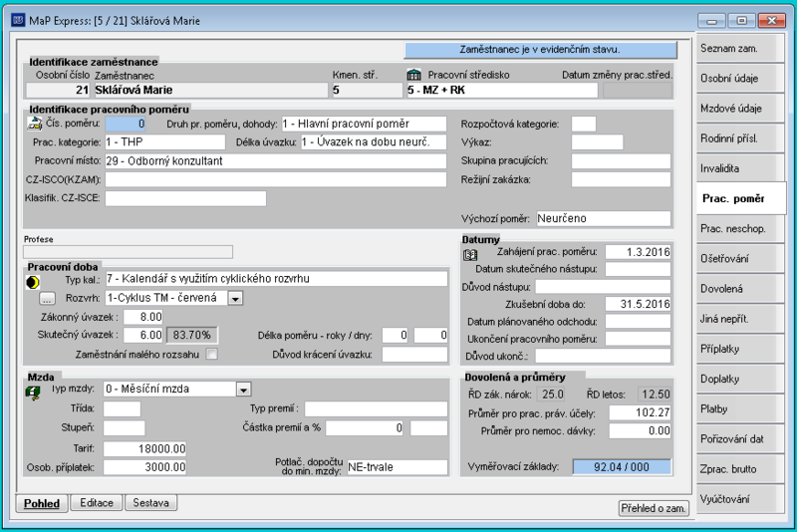797x532 pixels.
Task: Open the Dovolená tab
Action: pyautogui.click(x=740, y=289)
